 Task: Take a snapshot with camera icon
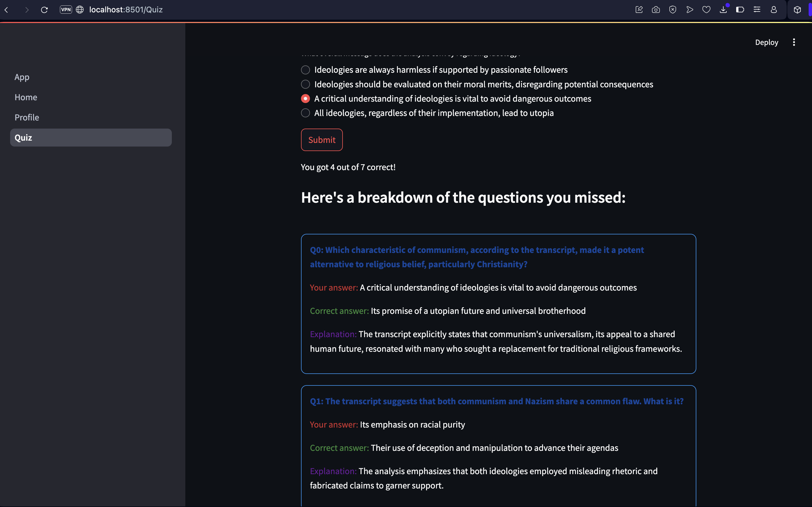[656, 10]
